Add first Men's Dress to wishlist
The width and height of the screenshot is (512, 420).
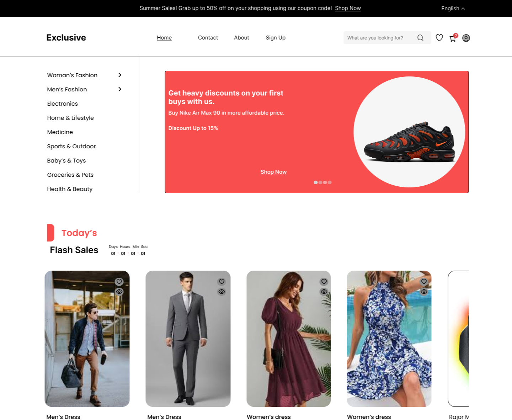pyautogui.click(x=119, y=282)
